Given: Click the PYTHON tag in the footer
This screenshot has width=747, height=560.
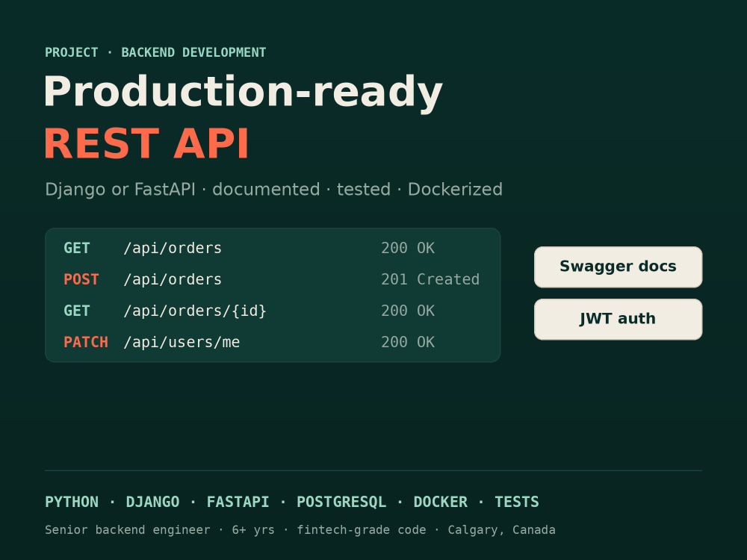Looking at the screenshot, I should tap(72, 502).
